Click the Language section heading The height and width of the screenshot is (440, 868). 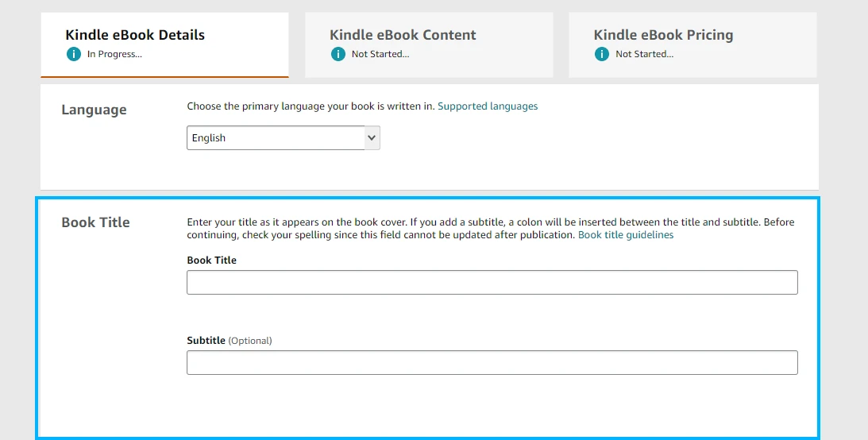pos(94,110)
